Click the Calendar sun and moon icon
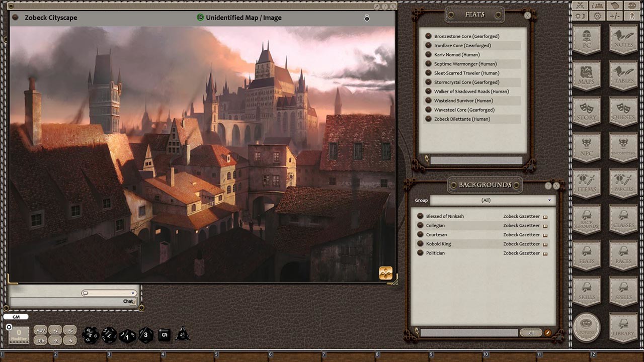This screenshot has width=644, height=362. click(580, 16)
